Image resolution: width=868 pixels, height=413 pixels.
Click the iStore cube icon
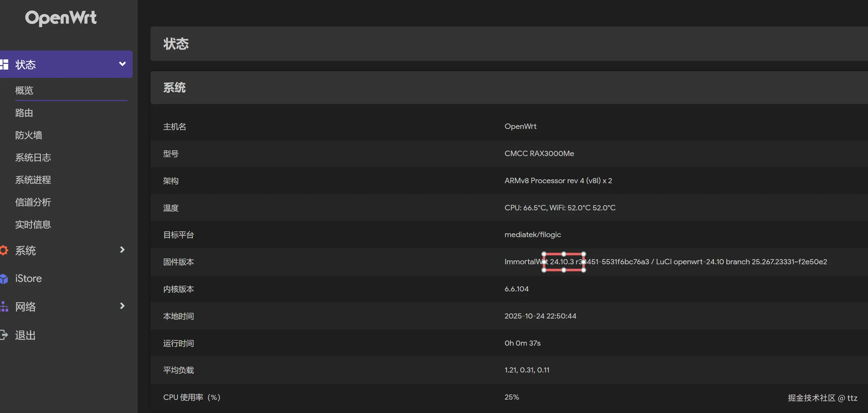(4, 279)
